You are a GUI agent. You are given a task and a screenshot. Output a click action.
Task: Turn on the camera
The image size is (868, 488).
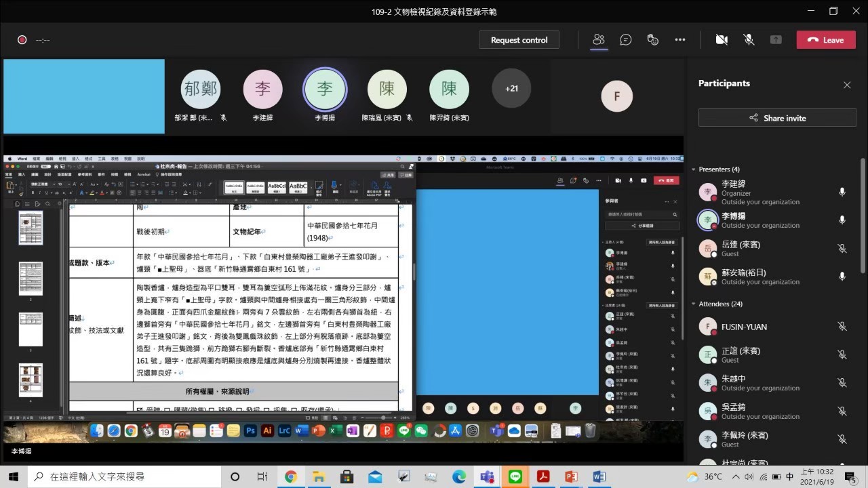(x=722, y=40)
